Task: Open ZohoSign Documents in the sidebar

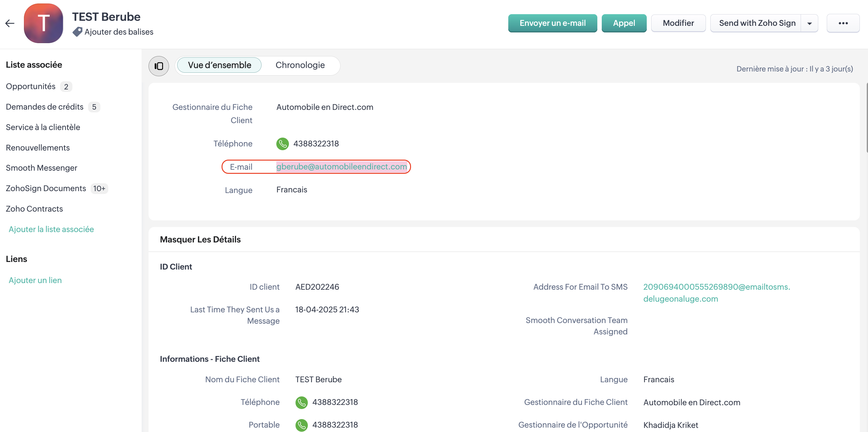Action: (x=46, y=189)
